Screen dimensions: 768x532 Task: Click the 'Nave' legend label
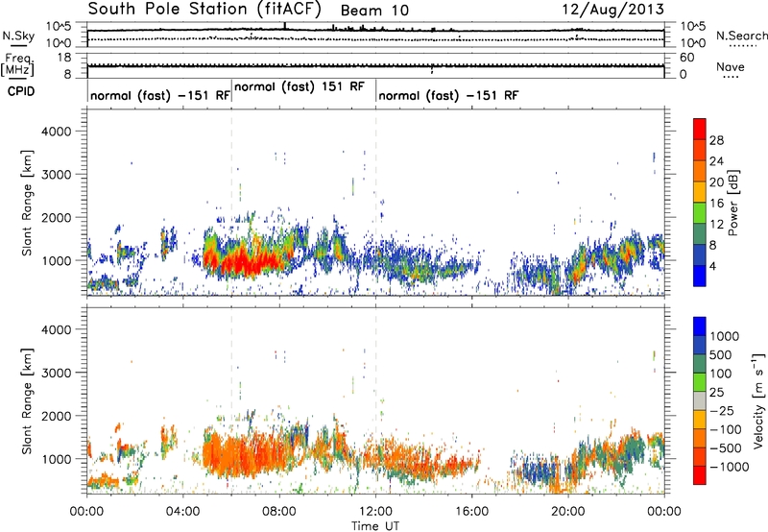tap(731, 67)
